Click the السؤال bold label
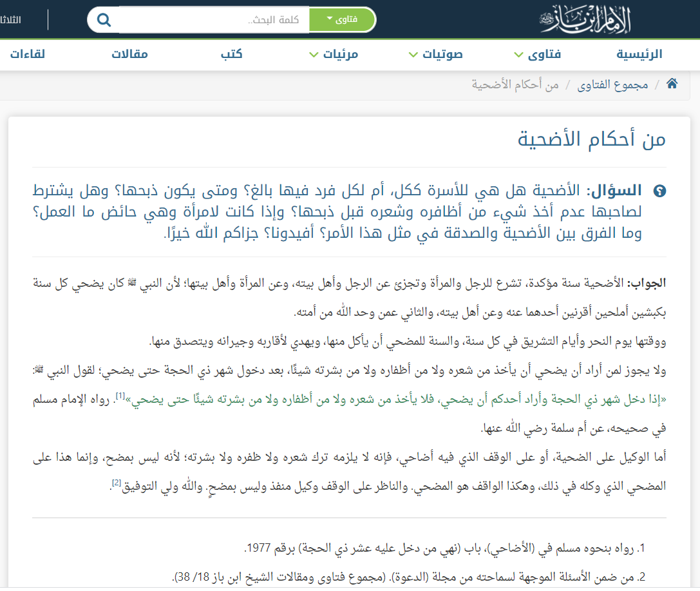 (x=614, y=191)
